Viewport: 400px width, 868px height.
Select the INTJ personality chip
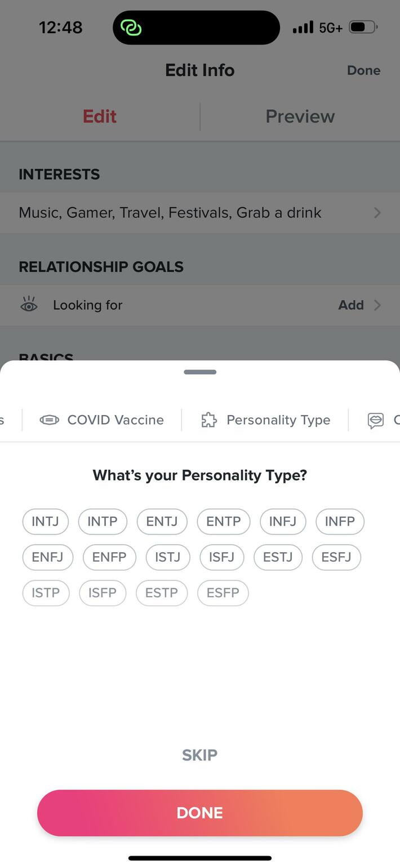(45, 521)
